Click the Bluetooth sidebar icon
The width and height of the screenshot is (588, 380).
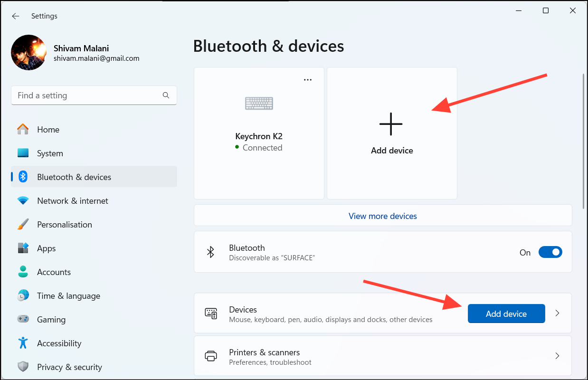(23, 177)
